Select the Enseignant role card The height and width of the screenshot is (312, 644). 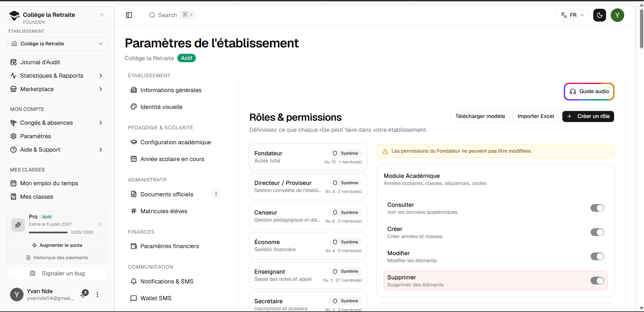pos(308,275)
